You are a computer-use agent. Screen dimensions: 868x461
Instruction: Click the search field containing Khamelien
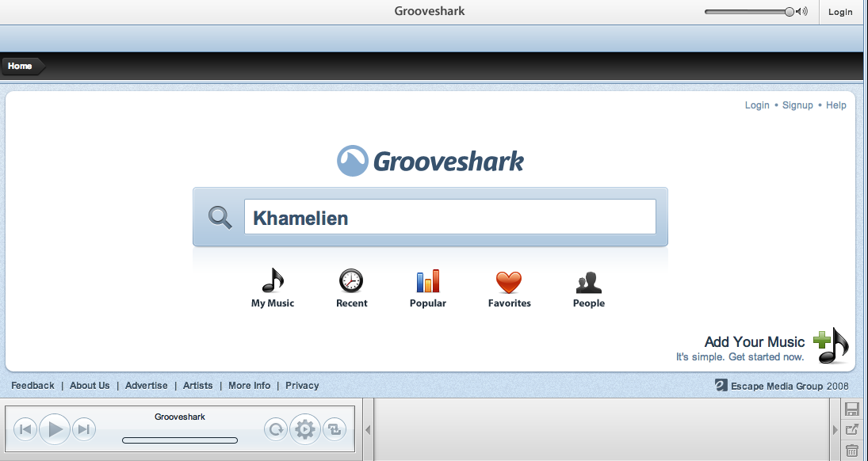tap(450, 217)
